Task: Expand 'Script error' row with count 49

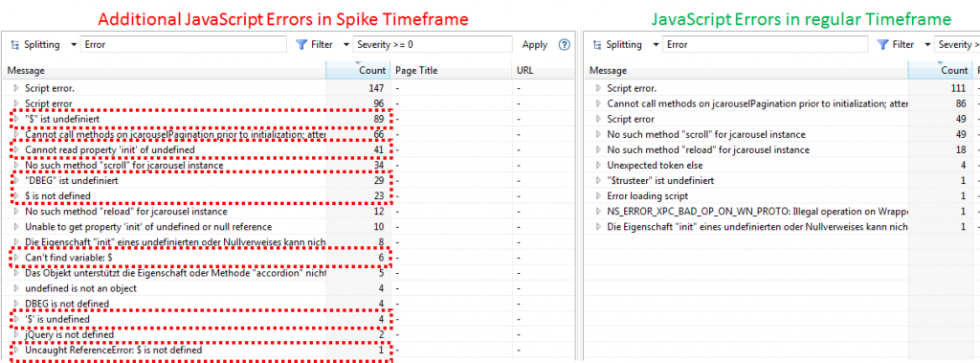Action: coord(598,119)
